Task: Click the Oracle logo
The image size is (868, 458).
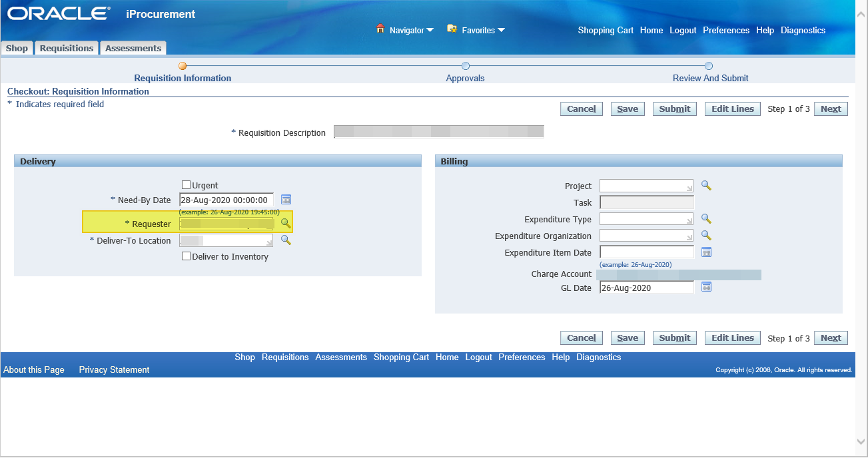Action: (59, 14)
